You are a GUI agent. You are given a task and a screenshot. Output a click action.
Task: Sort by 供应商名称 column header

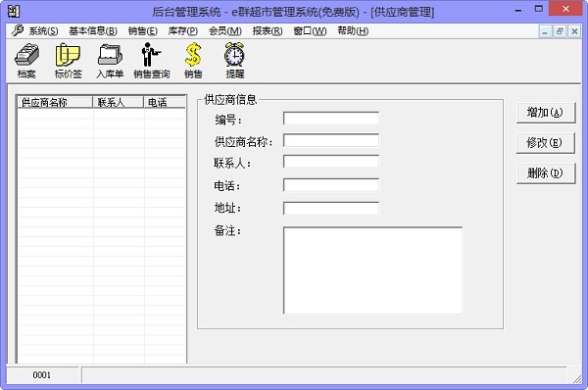point(55,102)
